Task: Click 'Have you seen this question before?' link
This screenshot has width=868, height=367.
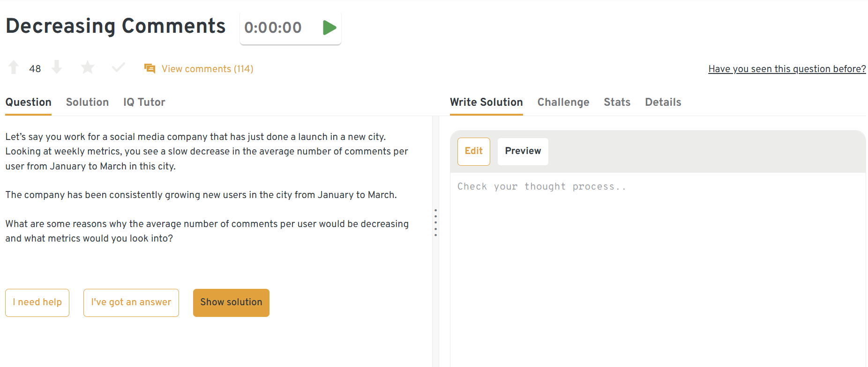Action: [786, 69]
